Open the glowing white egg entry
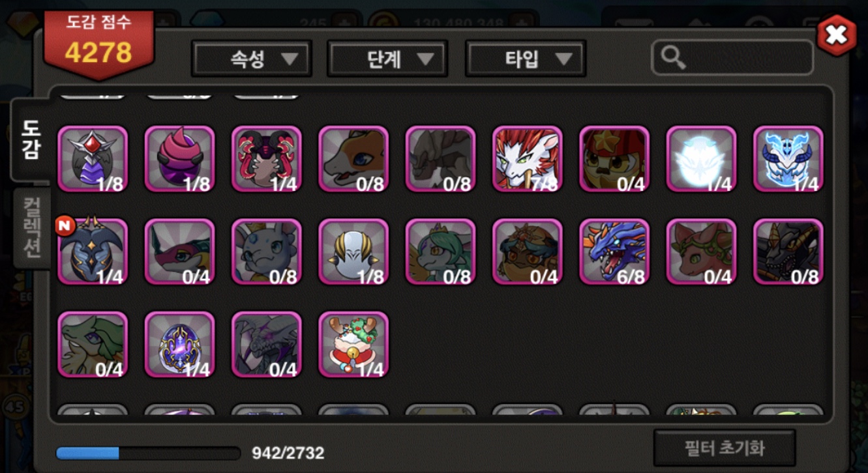868x473 pixels. pyautogui.click(x=701, y=159)
